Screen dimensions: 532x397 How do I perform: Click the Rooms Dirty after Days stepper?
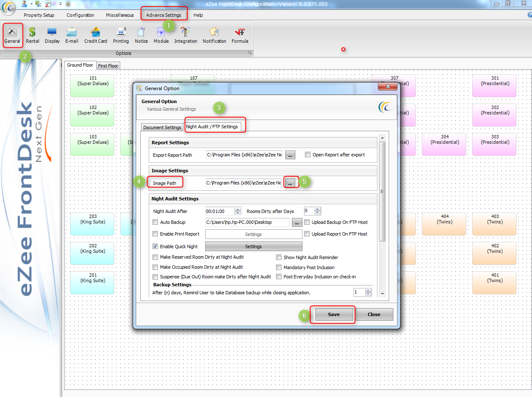coord(318,211)
